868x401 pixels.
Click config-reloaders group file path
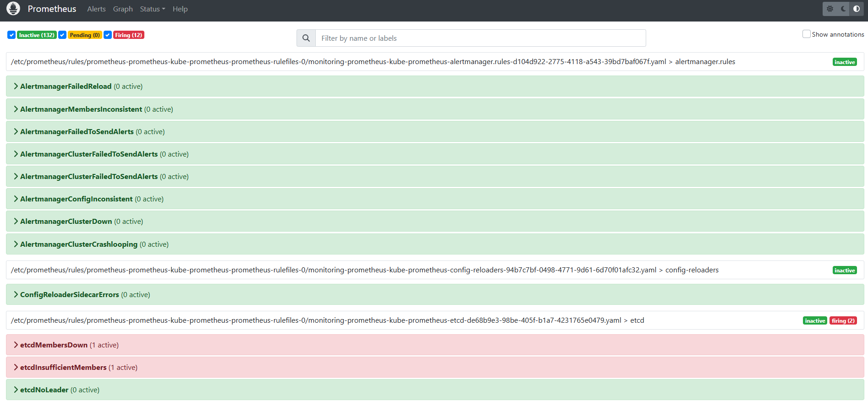coord(365,270)
